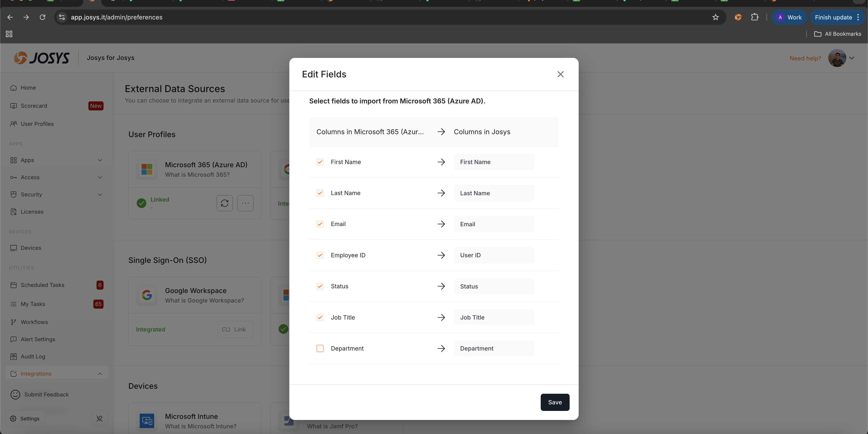
Task: Open Scheduled Tasks from the sidebar
Action: pyautogui.click(x=42, y=285)
